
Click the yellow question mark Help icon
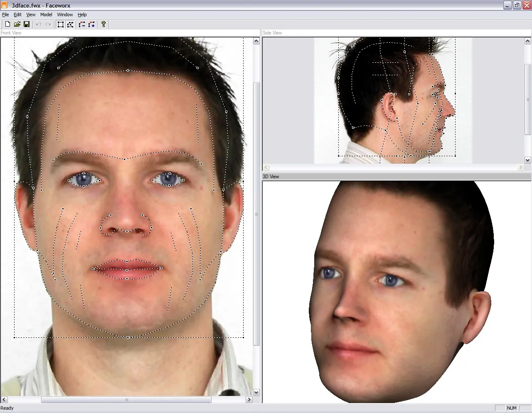pyautogui.click(x=103, y=25)
